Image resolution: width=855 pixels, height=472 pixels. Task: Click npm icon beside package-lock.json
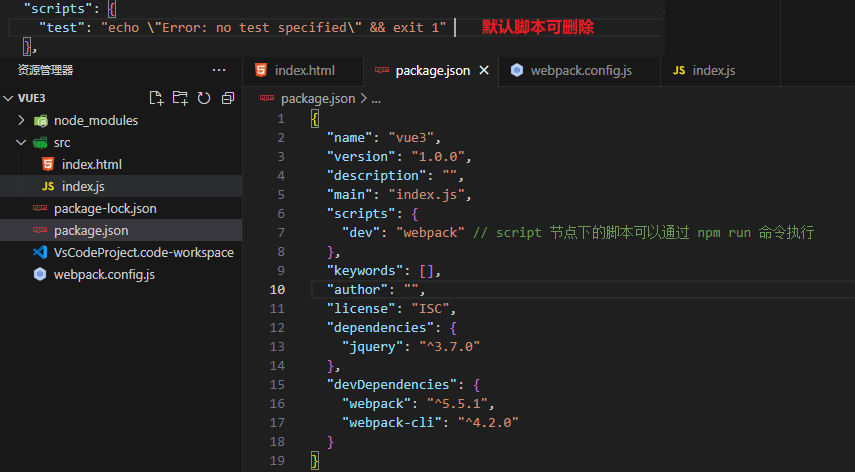40,208
